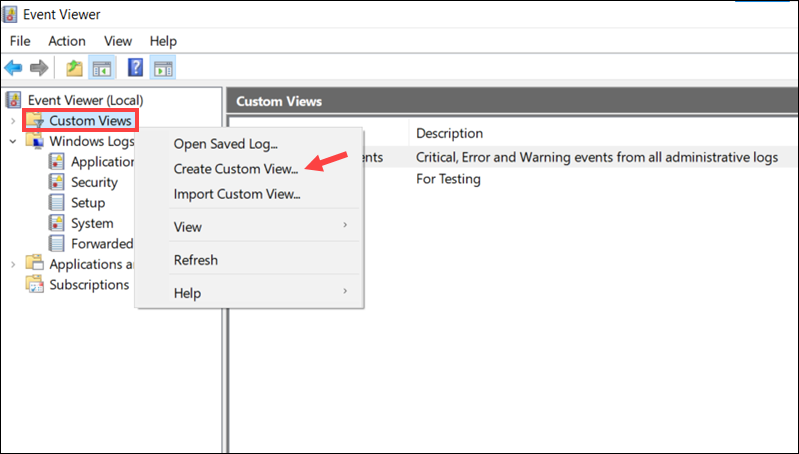Click the Custom Views folder filter icon
Image resolution: width=799 pixels, height=454 pixels.
[35, 120]
